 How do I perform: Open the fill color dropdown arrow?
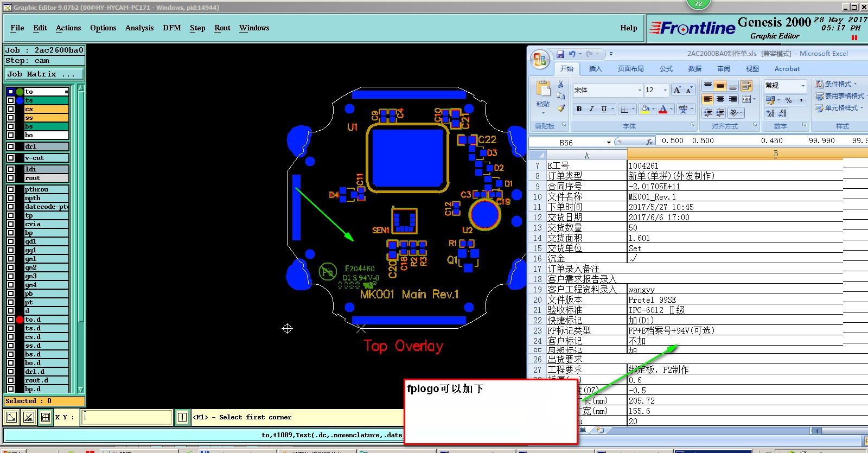[653, 109]
